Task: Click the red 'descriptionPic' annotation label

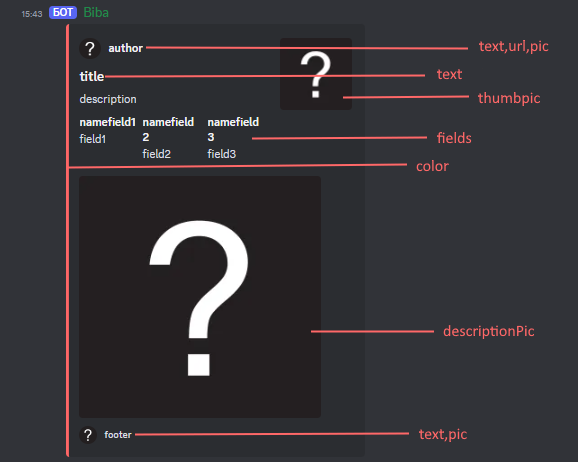Action: [x=489, y=331]
